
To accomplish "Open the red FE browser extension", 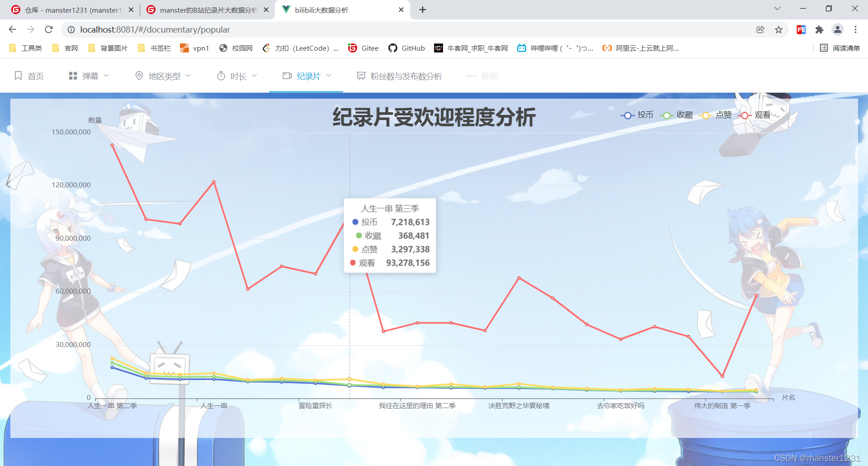I will [x=801, y=29].
